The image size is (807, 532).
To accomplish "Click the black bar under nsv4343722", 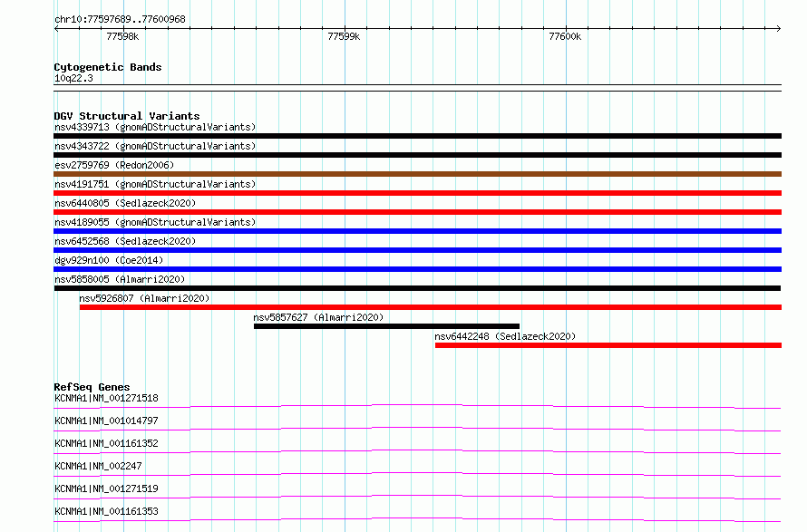I will (417, 155).
